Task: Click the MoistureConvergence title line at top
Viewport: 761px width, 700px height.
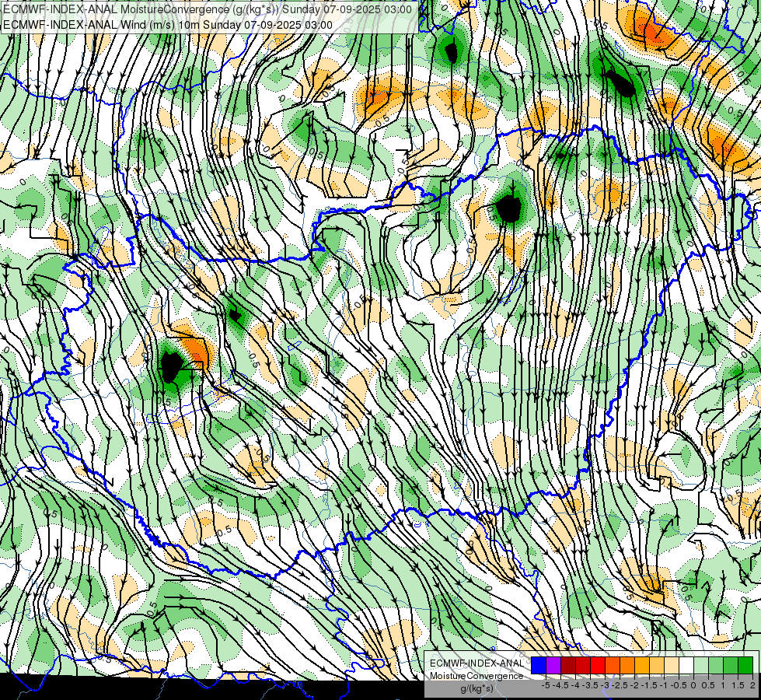Action: tap(208, 9)
